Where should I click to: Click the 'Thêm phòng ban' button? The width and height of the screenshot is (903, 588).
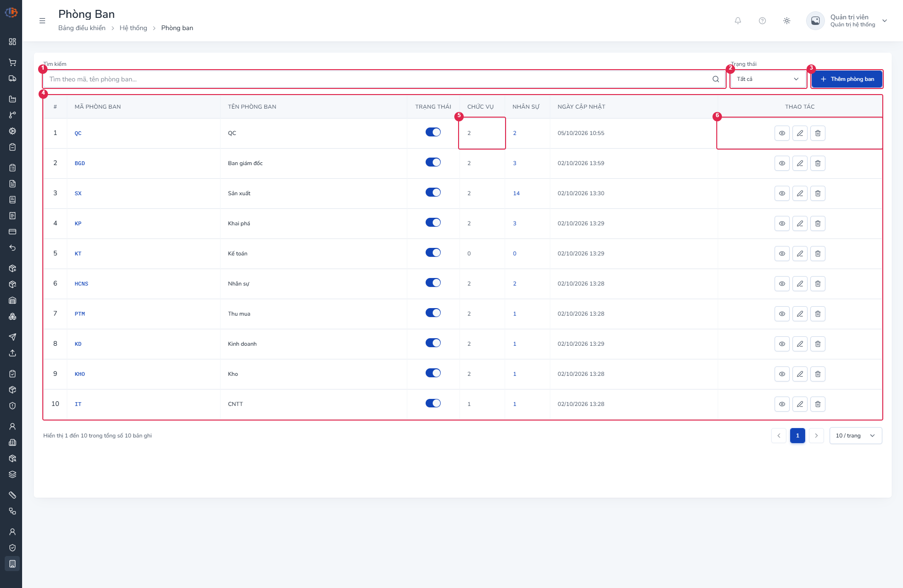tap(847, 79)
